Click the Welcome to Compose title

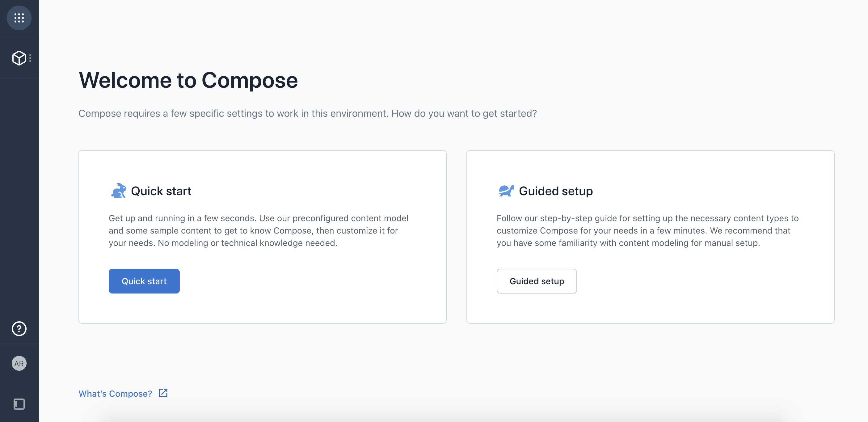tap(188, 80)
